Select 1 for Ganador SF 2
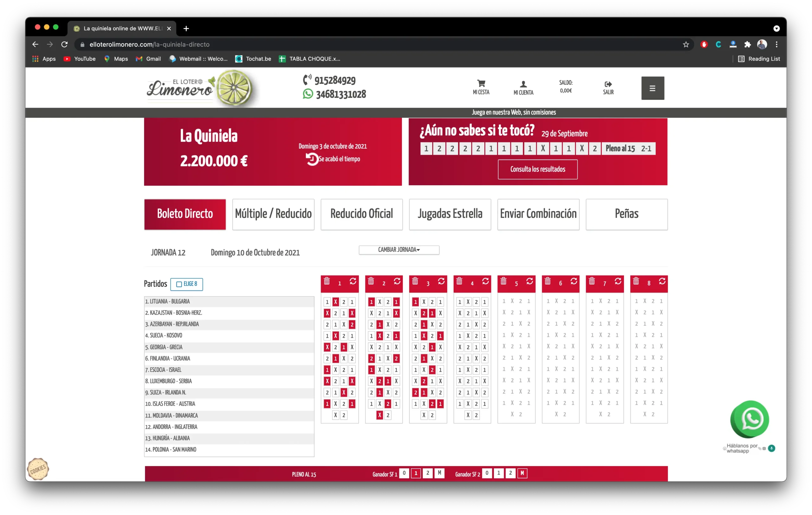 click(x=498, y=473)
